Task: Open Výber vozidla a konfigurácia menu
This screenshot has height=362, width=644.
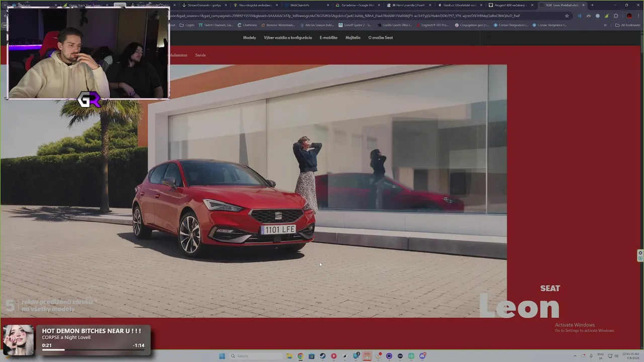Action: [288, 38]
